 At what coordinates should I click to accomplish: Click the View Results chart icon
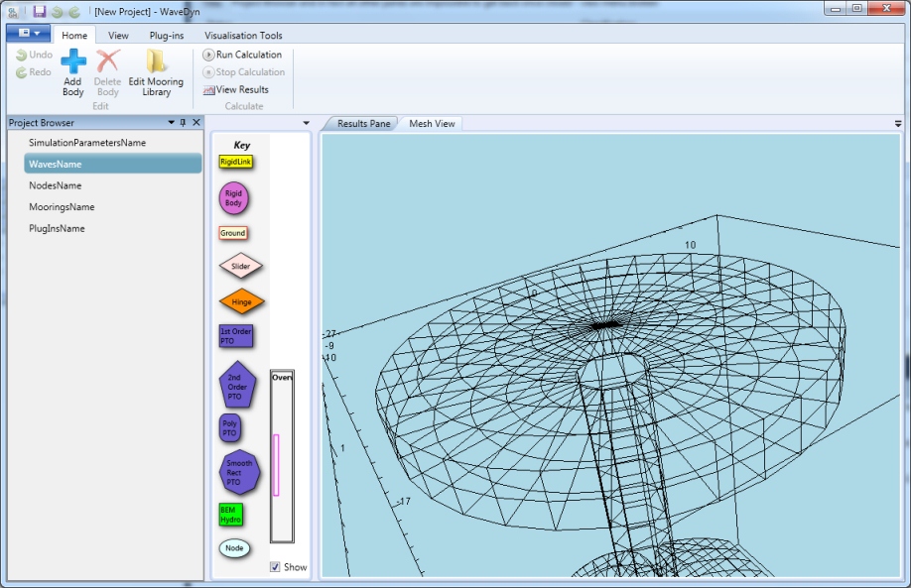tap(208, 90)
